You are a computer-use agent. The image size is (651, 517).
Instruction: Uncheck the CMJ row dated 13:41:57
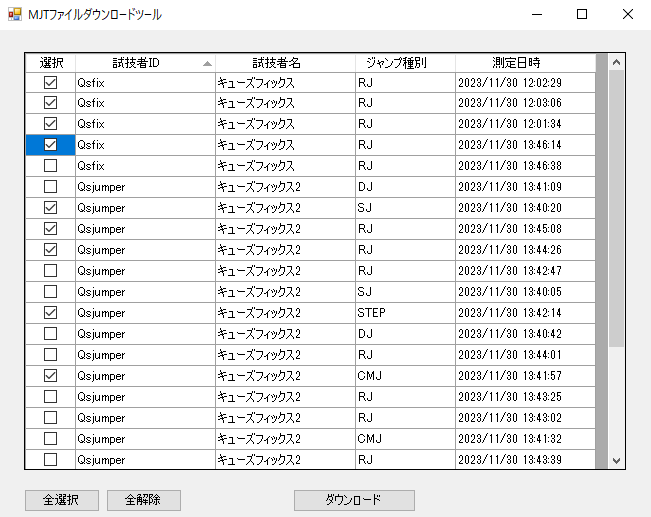[x=50, y=375]
